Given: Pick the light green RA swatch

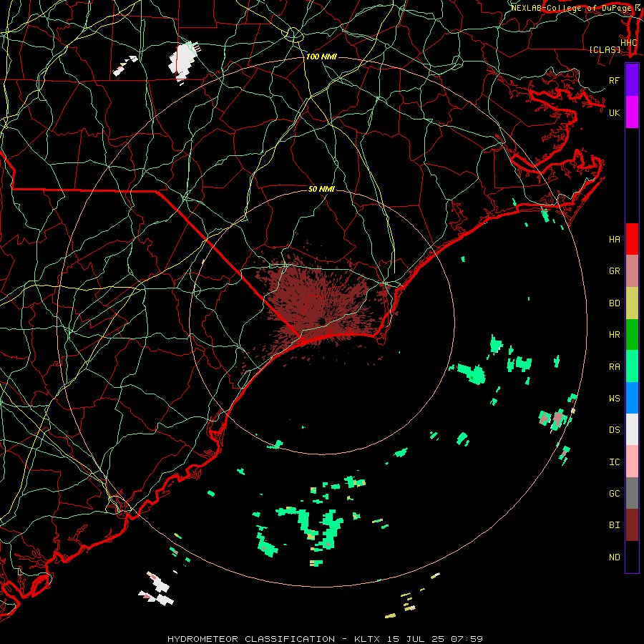Looking at the screenshot, I should [x=632, y=366].
